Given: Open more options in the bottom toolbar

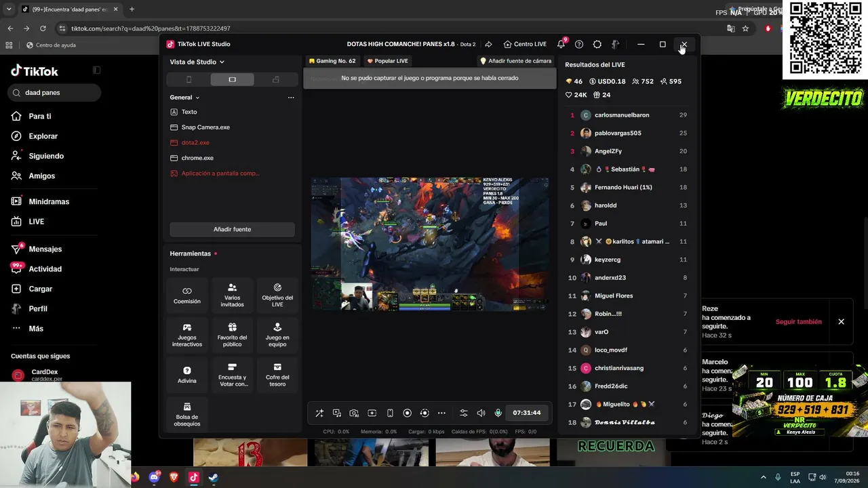Looking at the screenshot, I should point(441,413).
